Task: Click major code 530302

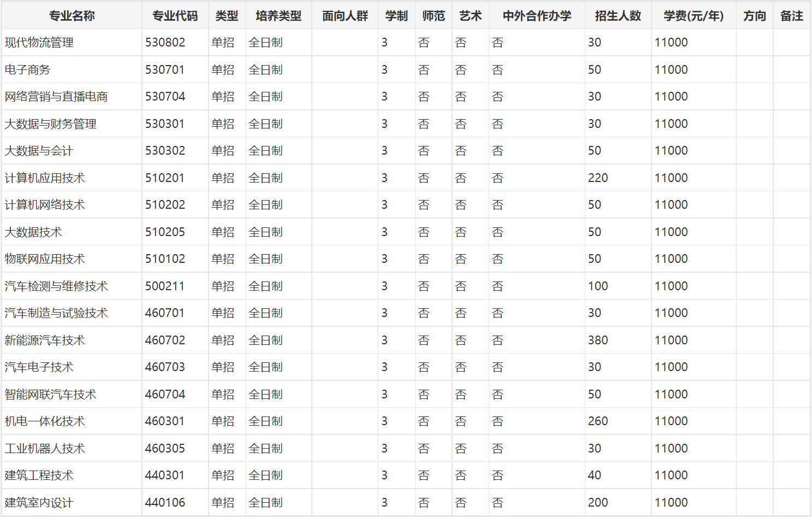Action: [x=165, y=151]
